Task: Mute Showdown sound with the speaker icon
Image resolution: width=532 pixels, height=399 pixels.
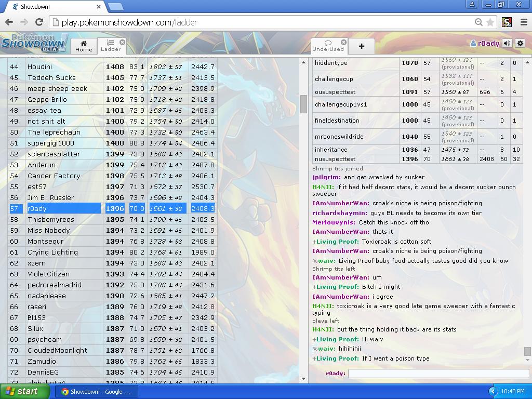Action: (x=506, y=44)
